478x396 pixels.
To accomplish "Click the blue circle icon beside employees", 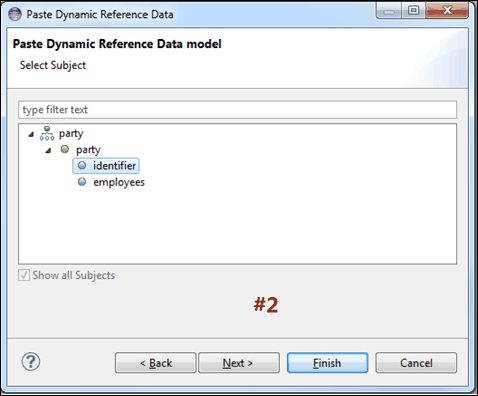I will (x=82, y=182).
